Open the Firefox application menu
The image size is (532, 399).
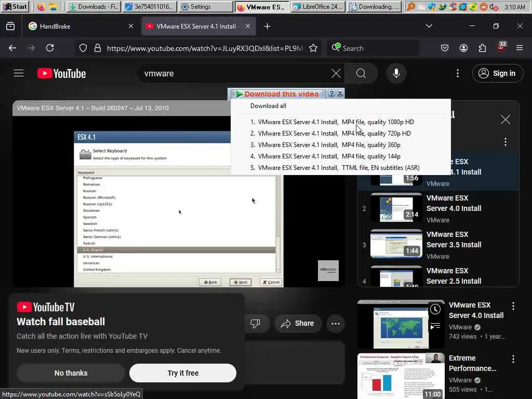520,48
